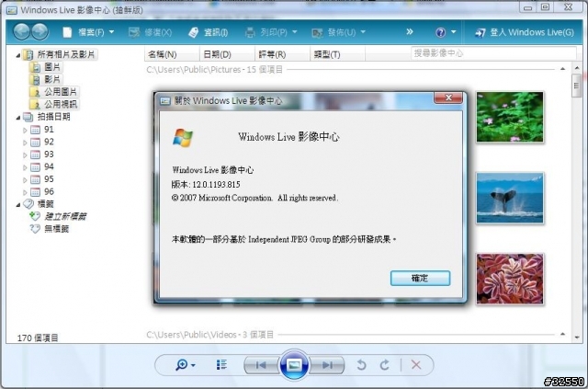Select the whale tail photo thumbnail

click(510, 198)
